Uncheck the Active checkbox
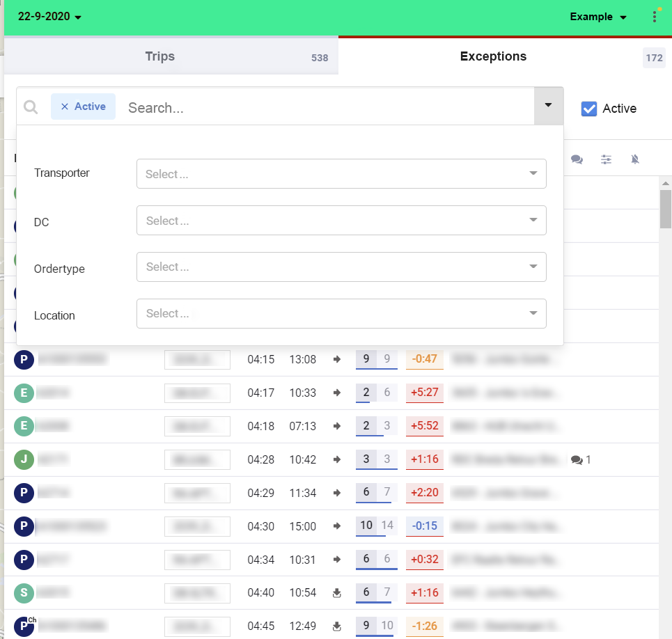The image size is (672, 639). click(589, 109)
